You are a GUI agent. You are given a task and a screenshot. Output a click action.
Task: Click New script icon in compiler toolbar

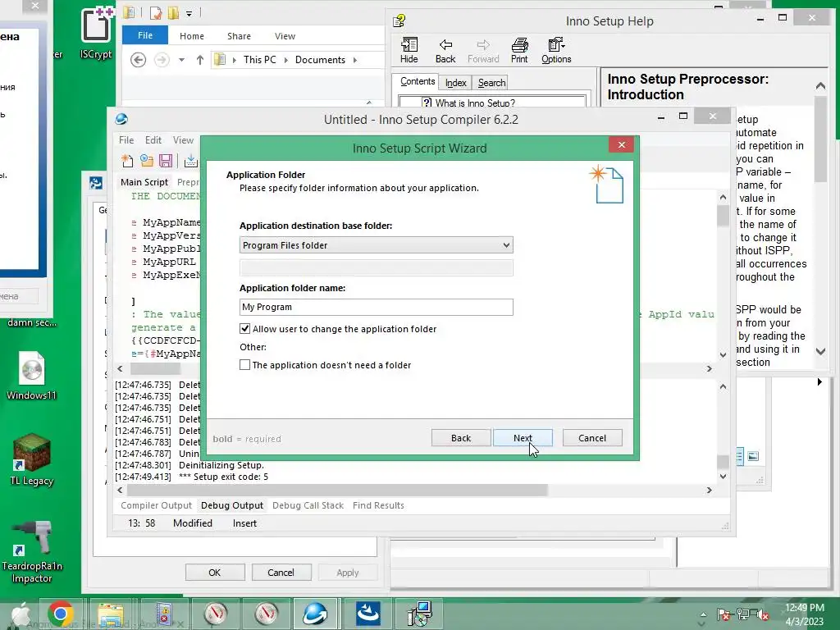127,161
